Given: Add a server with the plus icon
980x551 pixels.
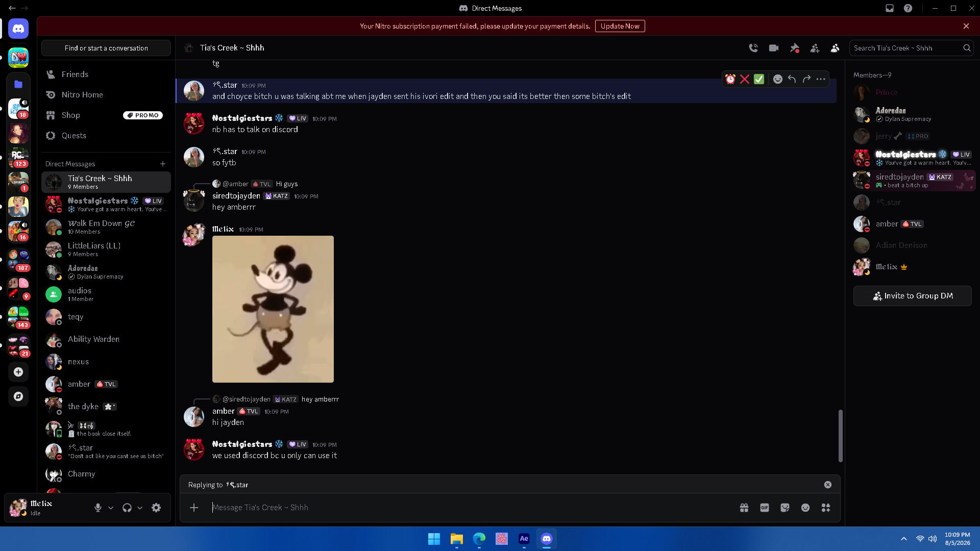Looking at the screenshot, I should [18, 372].
